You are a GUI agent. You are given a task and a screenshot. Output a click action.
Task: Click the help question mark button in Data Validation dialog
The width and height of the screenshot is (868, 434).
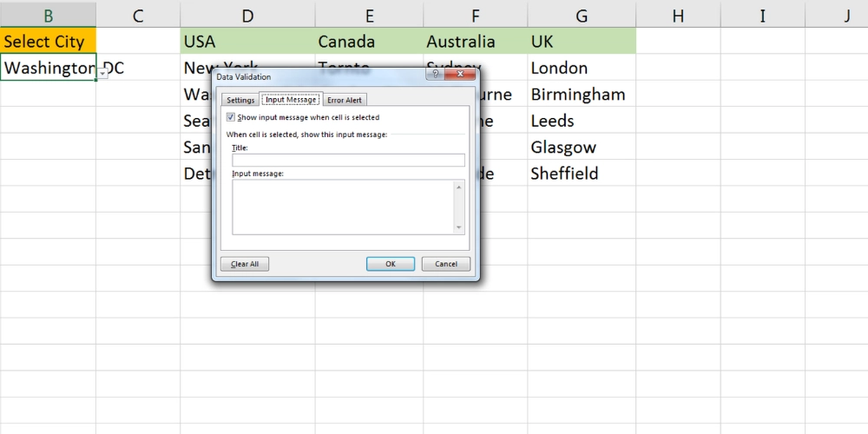tap(436, 74)
